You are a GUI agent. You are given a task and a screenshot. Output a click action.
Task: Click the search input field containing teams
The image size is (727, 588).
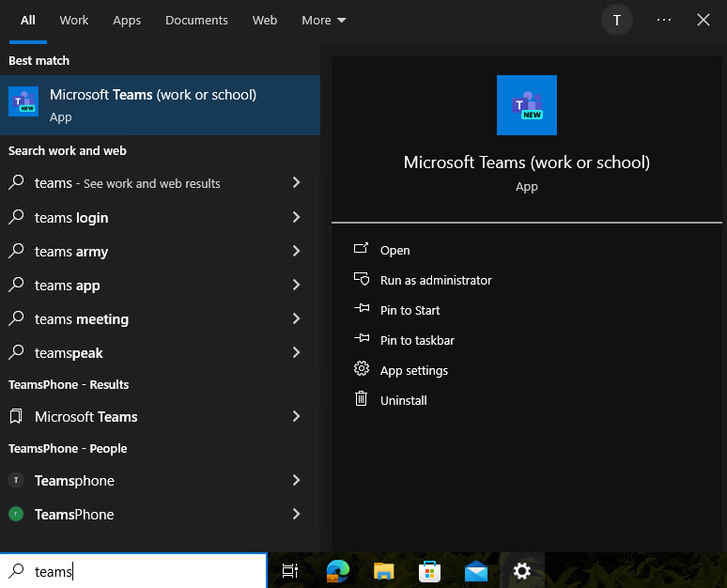point(133,571)
